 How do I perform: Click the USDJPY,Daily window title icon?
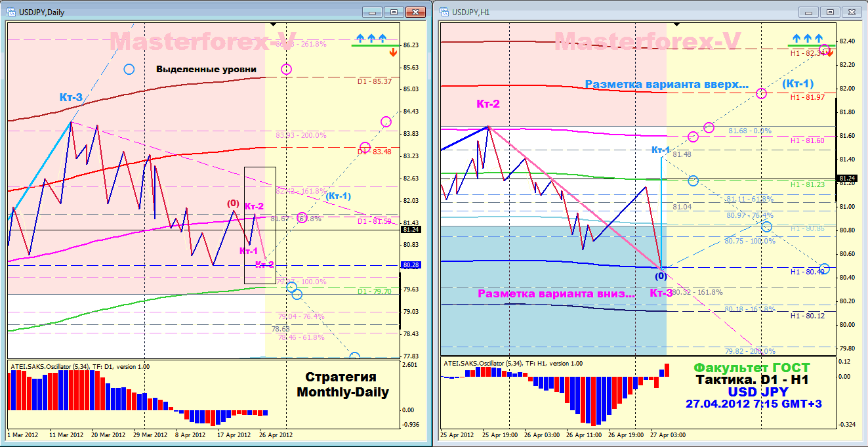(x=12, y=12)
